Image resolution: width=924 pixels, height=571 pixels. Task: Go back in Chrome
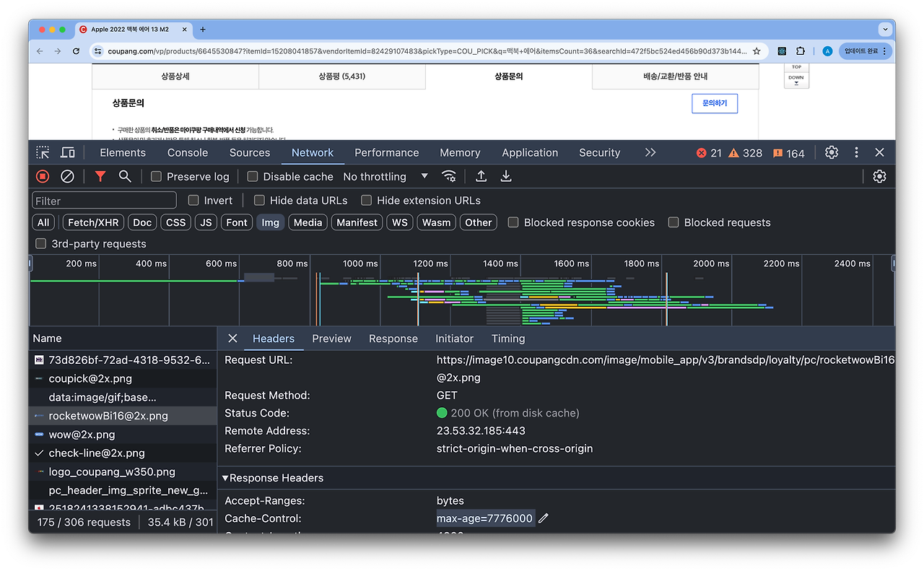(40, 51)
